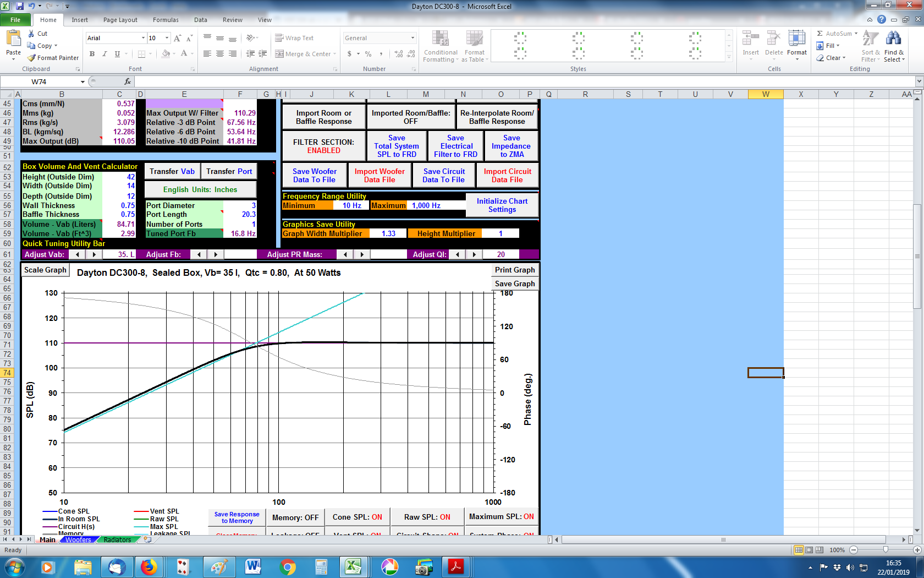Click the Cut scissors icon
The width and height of the screenshot is (924, 578).
tap(31, 34)
